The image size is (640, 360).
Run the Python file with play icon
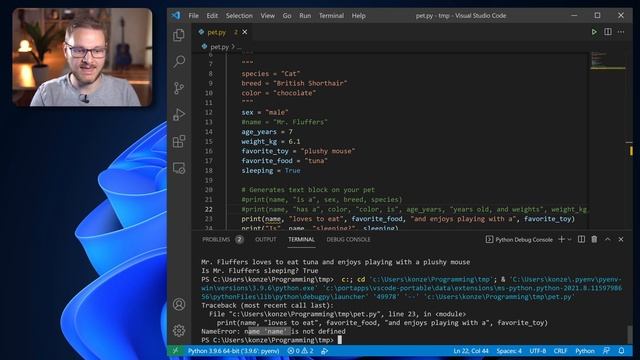[594, 32]
